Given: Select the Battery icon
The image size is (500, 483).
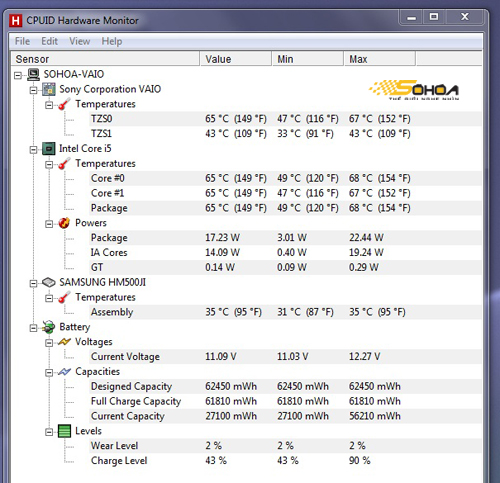Looking at the screenshot, I should coord(49,327).
